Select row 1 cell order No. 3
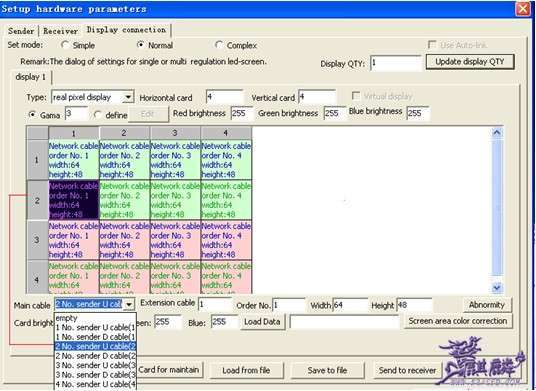The image size is (536, 391). pyautogui.click(x=175, y=160)
